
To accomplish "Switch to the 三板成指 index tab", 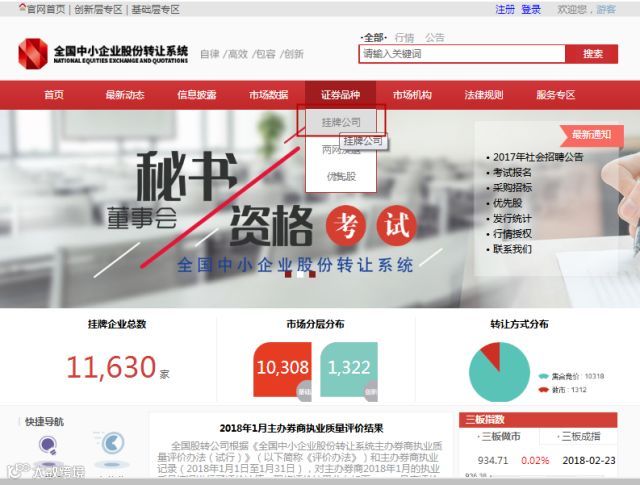I will click(x=580, y=436).
